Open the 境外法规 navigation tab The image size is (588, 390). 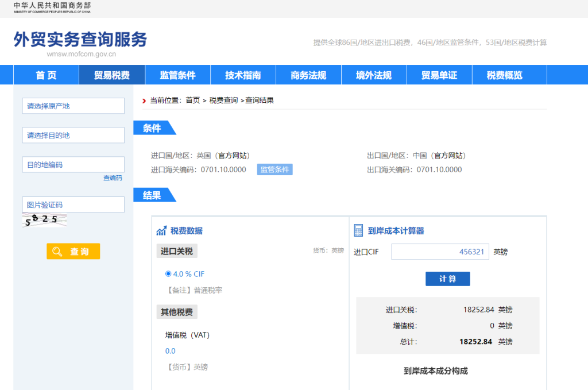(x=374, y=75)
